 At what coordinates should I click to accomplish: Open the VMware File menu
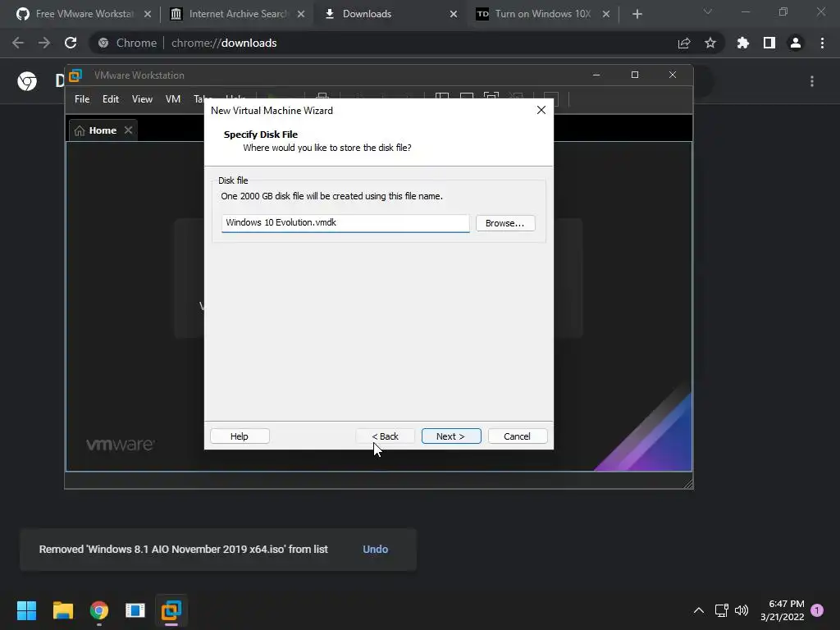coord(82,99)
